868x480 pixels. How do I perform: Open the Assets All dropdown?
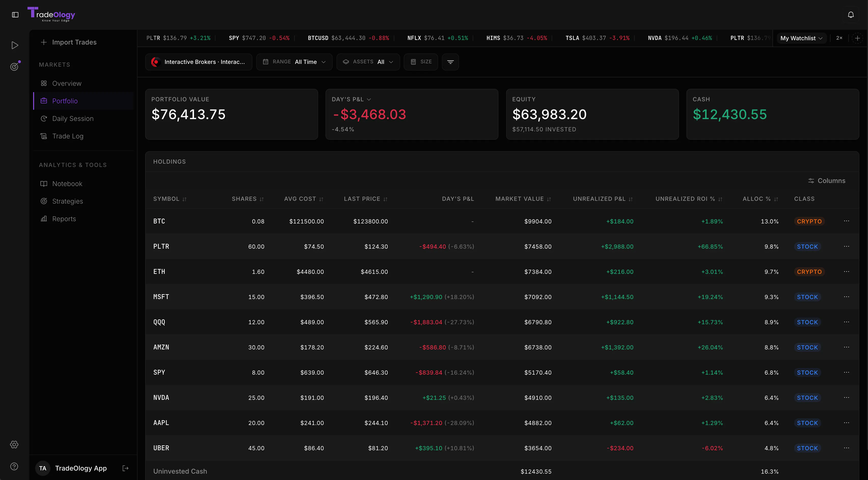[x=368, y=62]
